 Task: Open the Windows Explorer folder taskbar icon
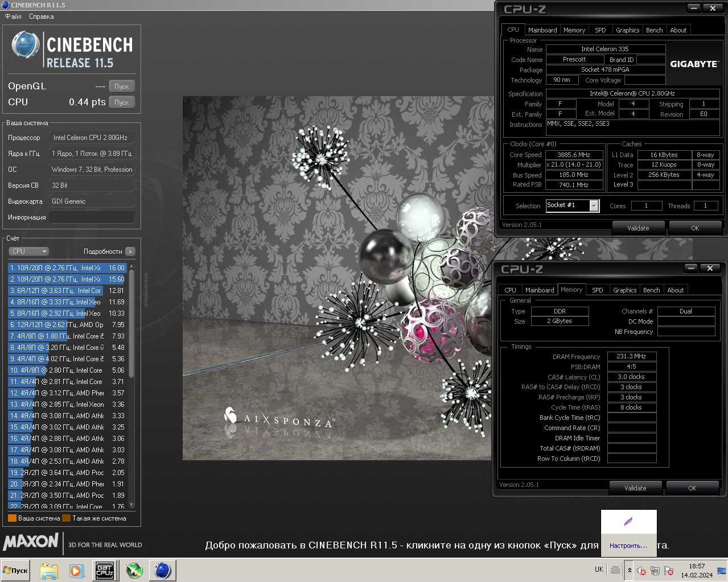coord(49,571)
